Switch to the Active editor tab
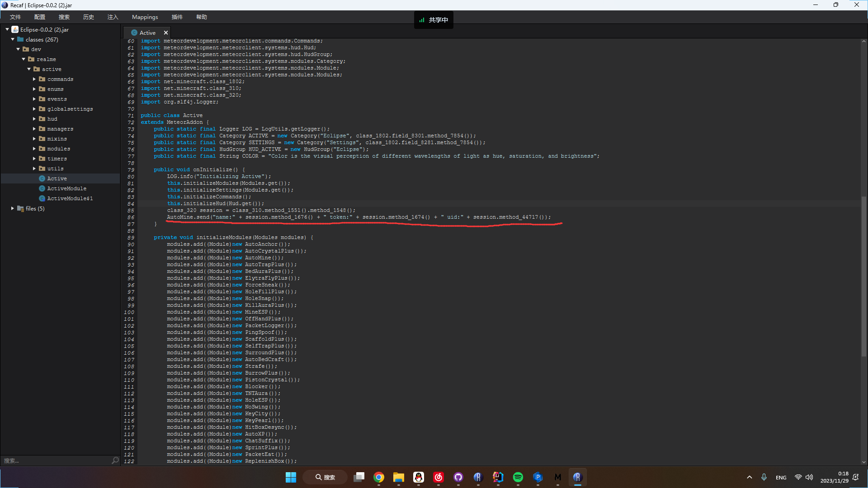868x488 pixels. (147, 33)
